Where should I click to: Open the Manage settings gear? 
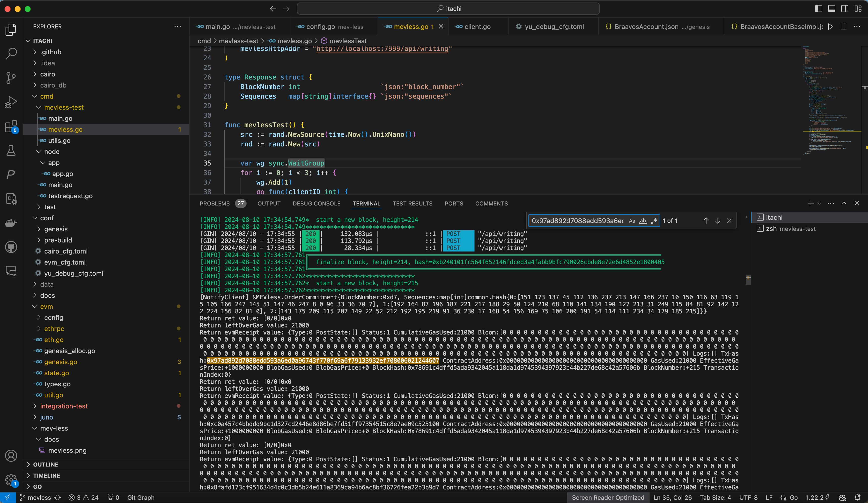(11, 480)
